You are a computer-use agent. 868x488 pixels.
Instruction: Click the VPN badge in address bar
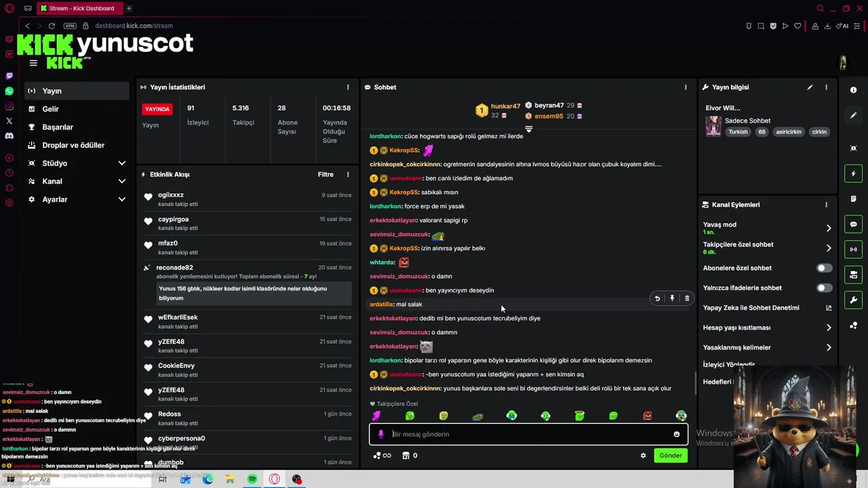click(69, 26)
